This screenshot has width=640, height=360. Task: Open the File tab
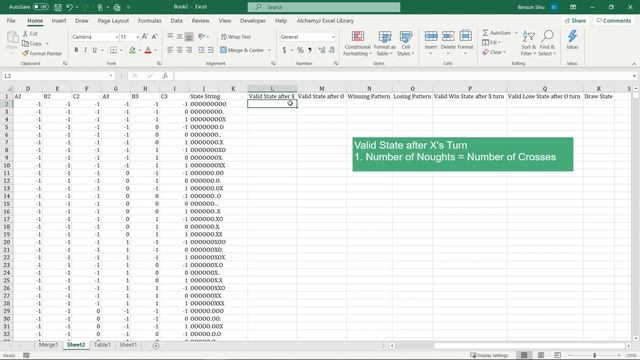pyautogui.click(x=11, y=20)
